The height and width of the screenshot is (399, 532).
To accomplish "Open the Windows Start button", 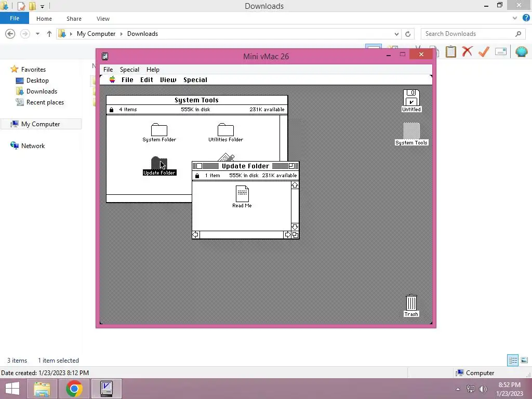I will coord(12,389).
